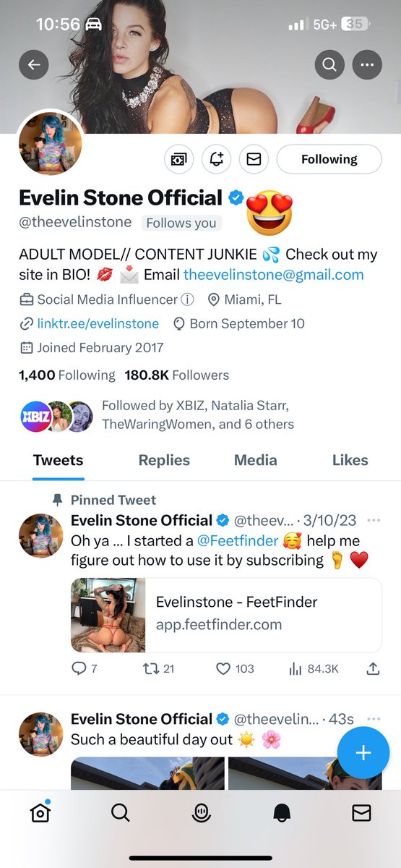401x868 pixels.
Task: Like the pinned tweet heart icon
Action: pyautogui.click(x=224, y=669)
